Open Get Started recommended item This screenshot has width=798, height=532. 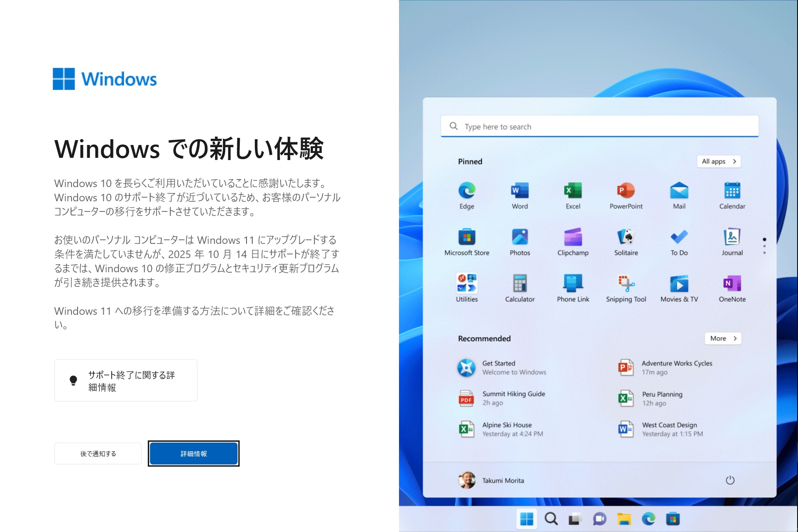(502, 368)
